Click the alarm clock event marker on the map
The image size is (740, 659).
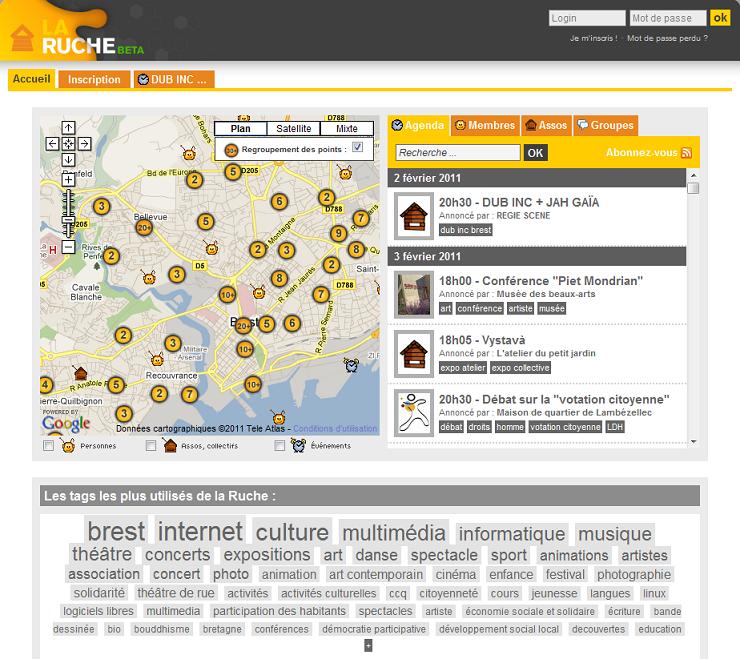coord(351,365)
